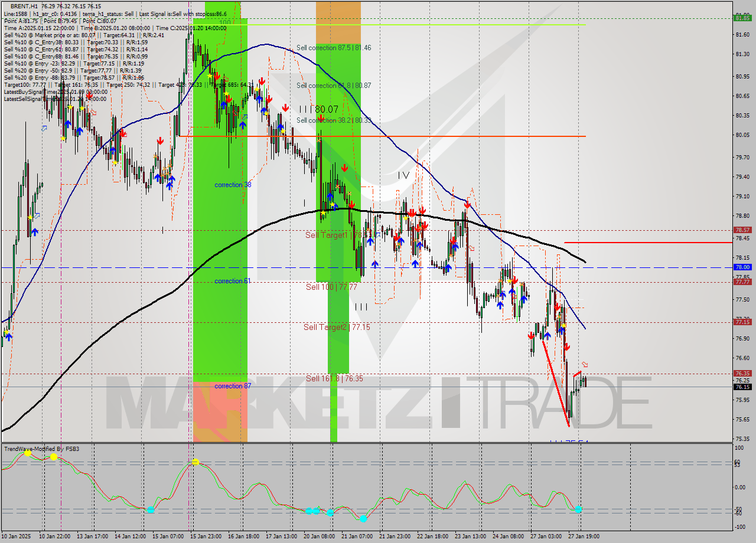Click the 77.50 price axis value
This screenshot has height=543, width=756.
(x=742, y=300)
